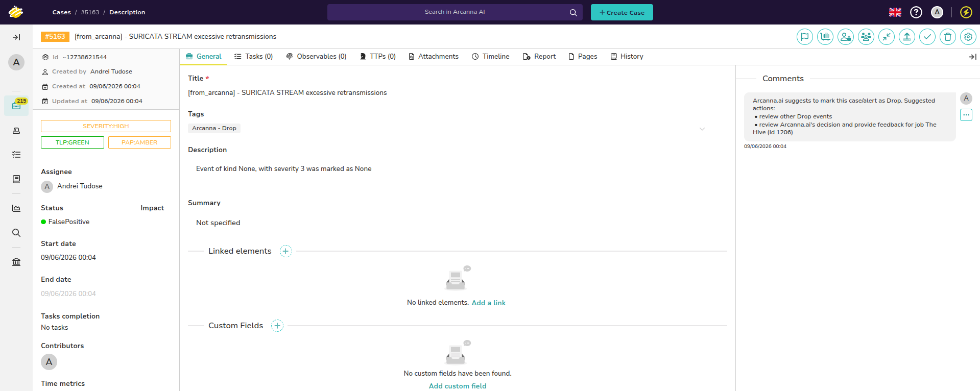Open the top-right user profile avatar
Screen dimensions: 980x391
pos(937,12)
